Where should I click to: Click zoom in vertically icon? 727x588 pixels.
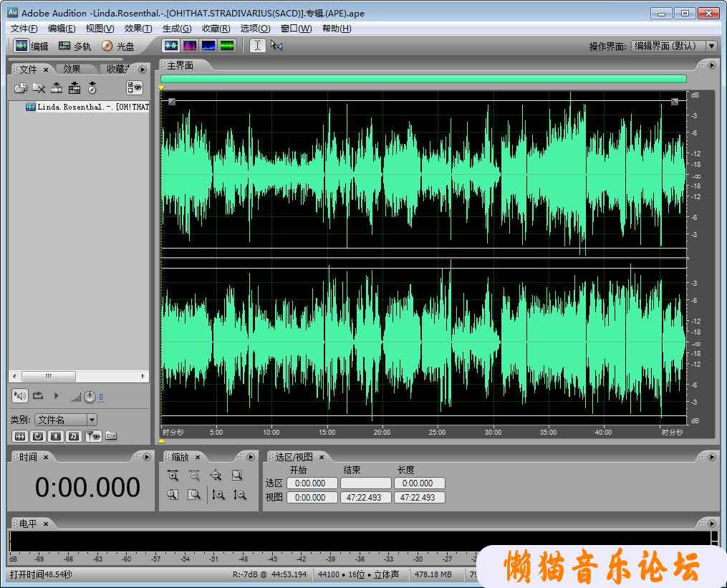pyautogui.click(x=218, y=495)
